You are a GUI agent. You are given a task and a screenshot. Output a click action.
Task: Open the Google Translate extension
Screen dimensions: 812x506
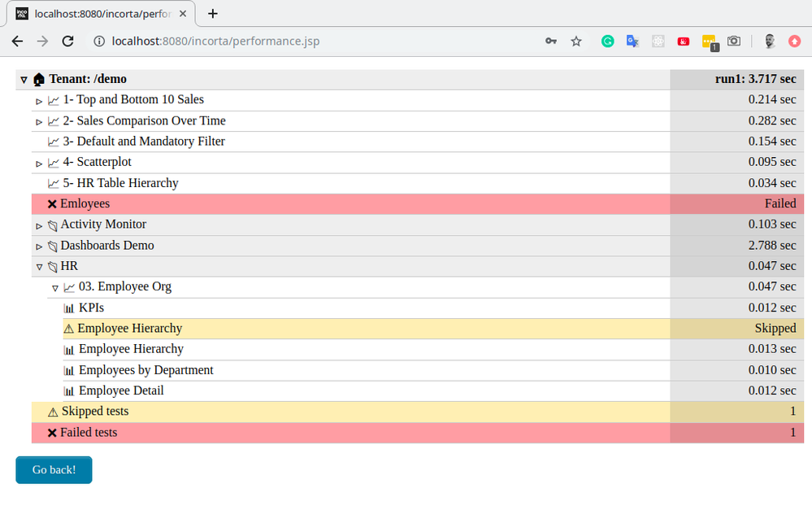(632, 41)
